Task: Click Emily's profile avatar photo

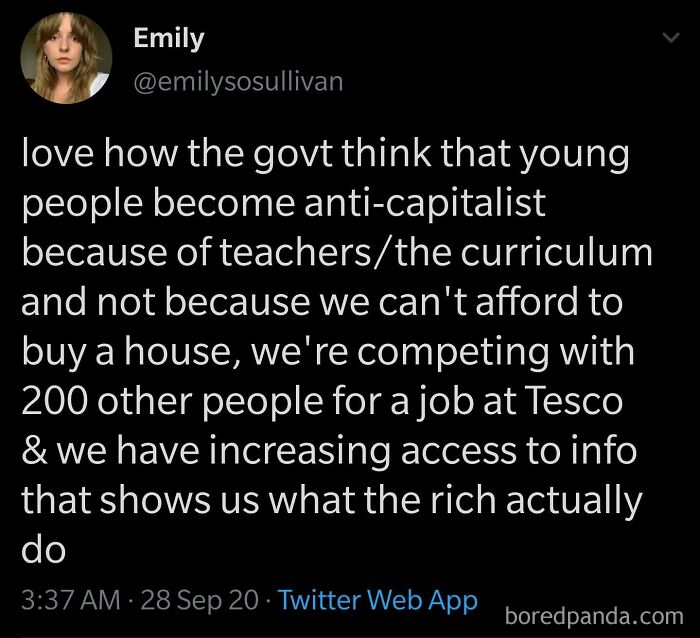Action: [68, 57]
